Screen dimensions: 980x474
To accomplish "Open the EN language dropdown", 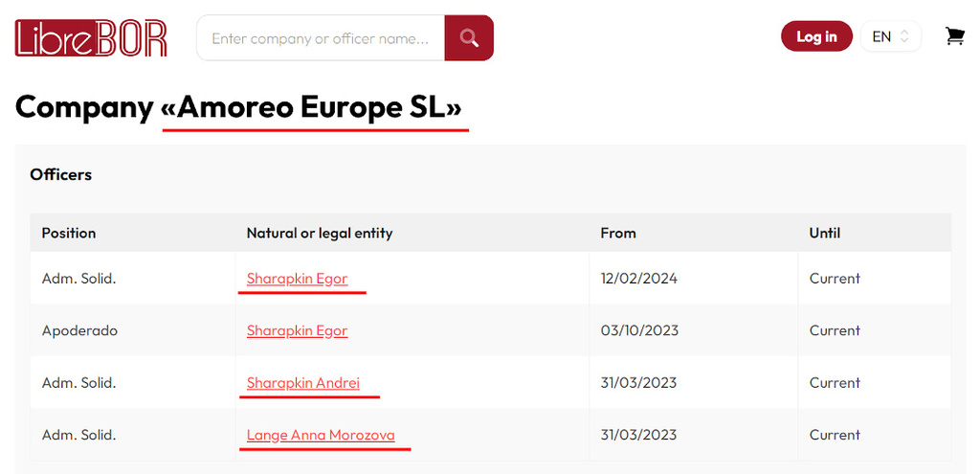I will [890, 36].
